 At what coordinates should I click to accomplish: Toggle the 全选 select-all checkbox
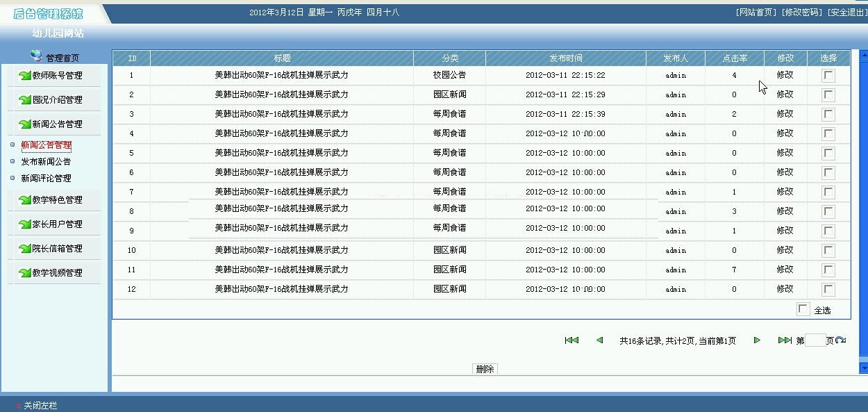(x=803, y=310)
